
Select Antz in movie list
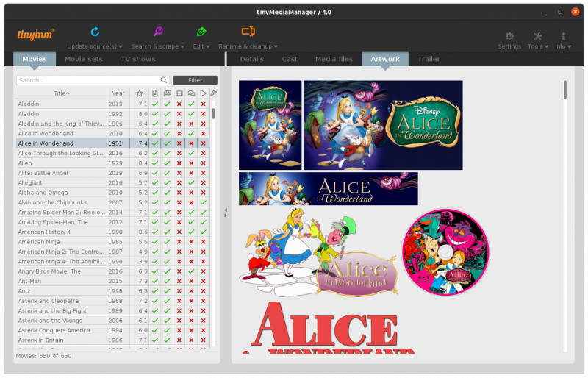point(113,291)
